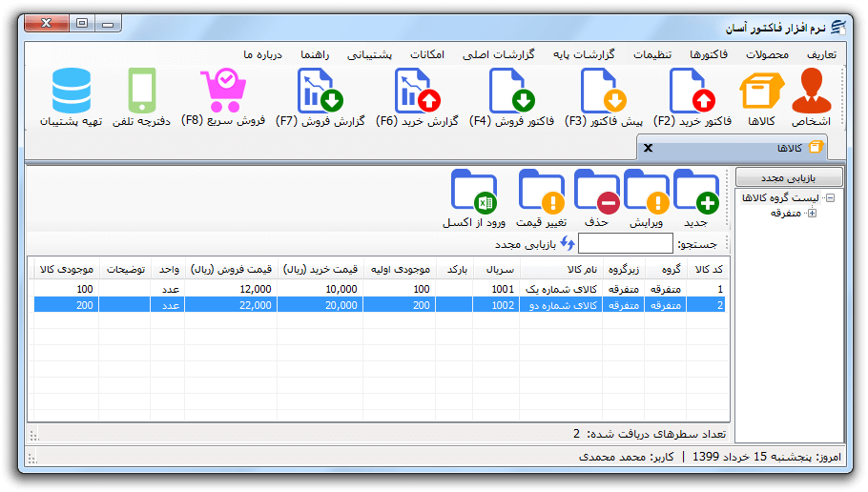868x492 pixels.
Task: Click the blue refresh arrows beside the search box
Action: click(568, 243)
